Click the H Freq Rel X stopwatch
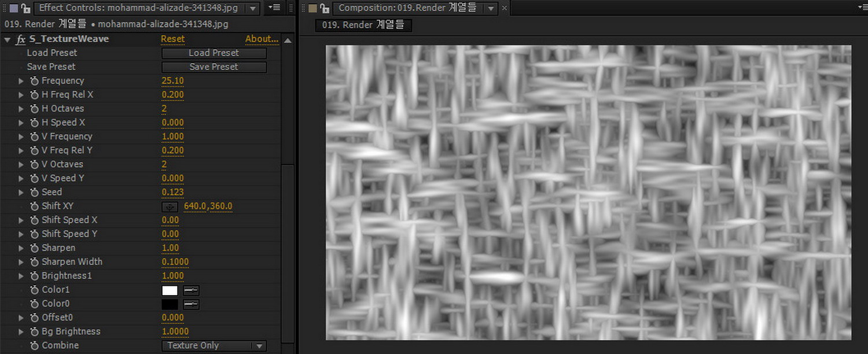 [x=34, y=95]
